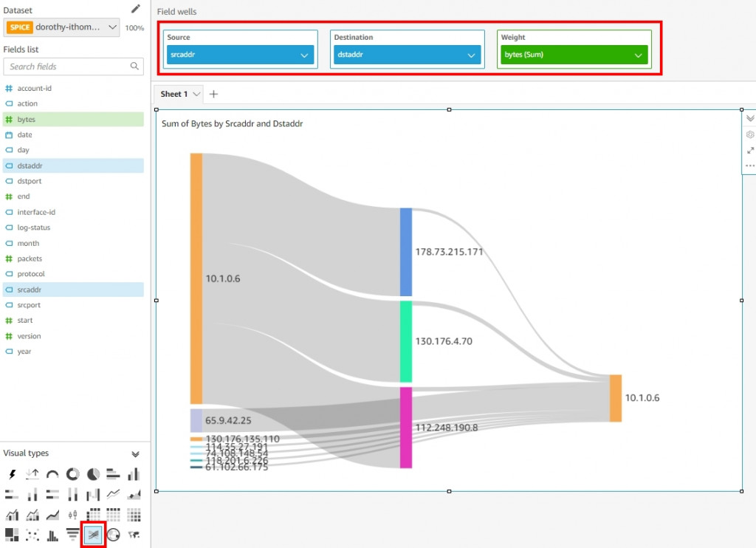Select the box plot visual type
The height and width of the screenshot is (548, 756).
tap(73, 515)
